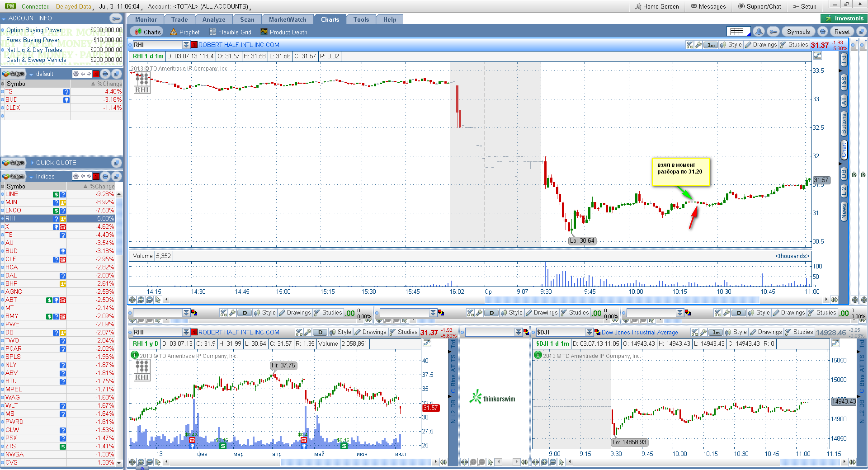Click right arrow in default watchlist header

click(89, 74)
